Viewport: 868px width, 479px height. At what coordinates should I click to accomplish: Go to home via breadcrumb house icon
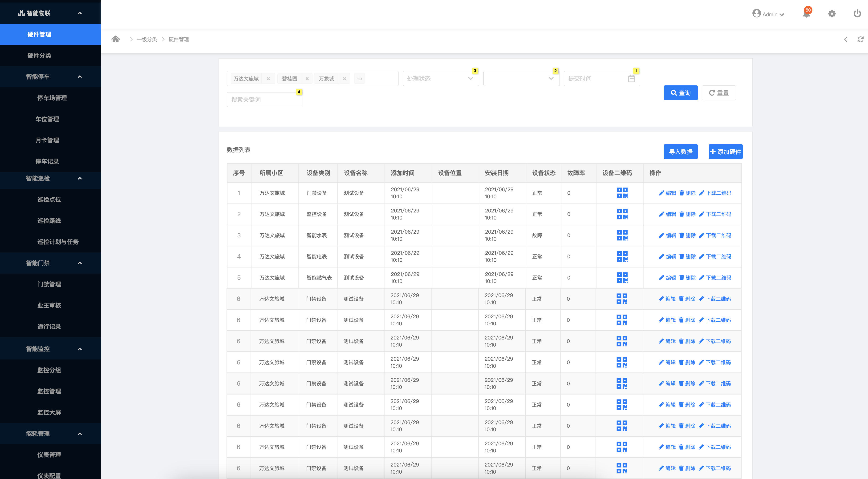coord(116,39)
